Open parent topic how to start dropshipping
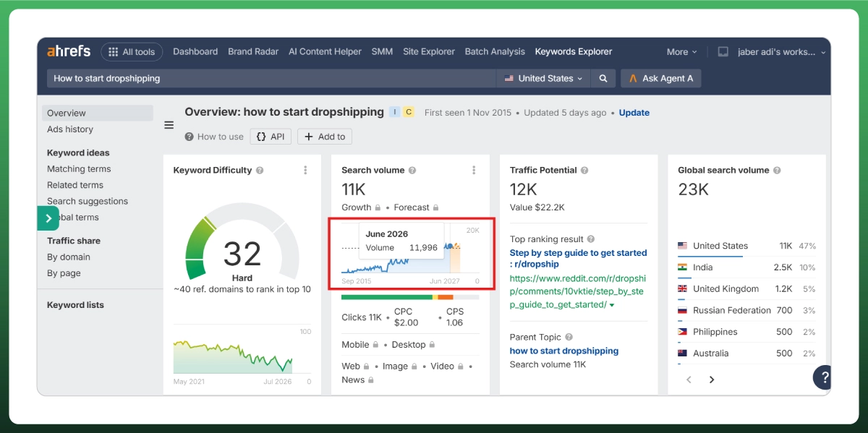The height and width of the screenshot is (433, 868). click(x=564, y=351)
